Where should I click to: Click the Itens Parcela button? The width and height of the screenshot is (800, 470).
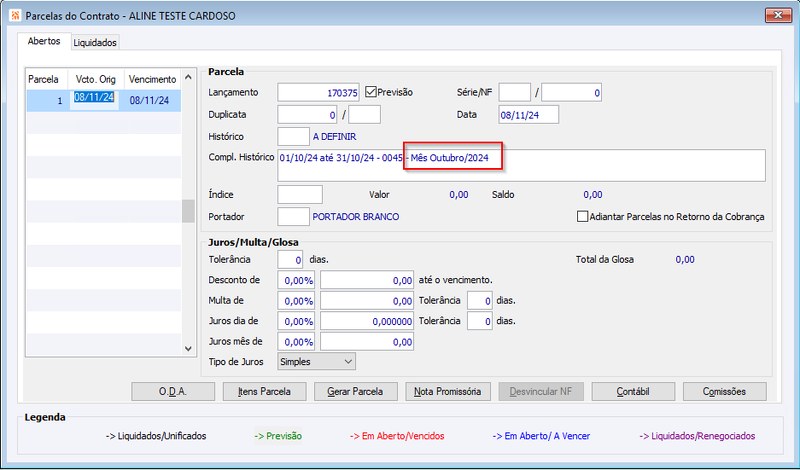264,392
